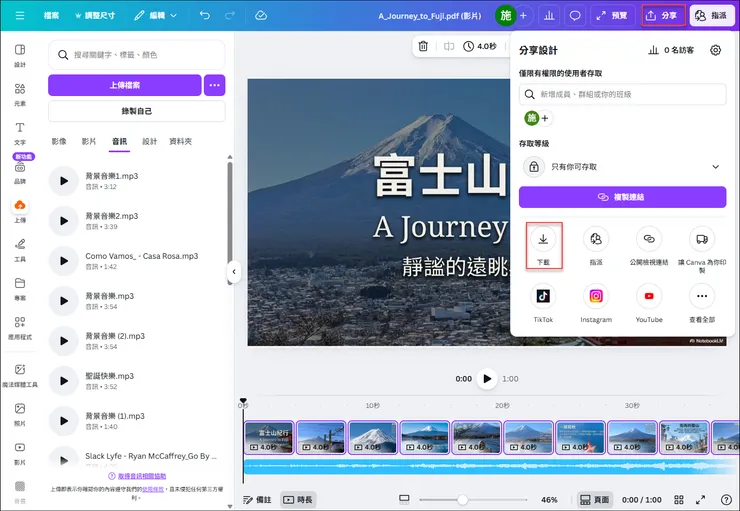Screen dimensions: 740x511
Task: Open the 調整尺寸 resize option
Action: 95,16
